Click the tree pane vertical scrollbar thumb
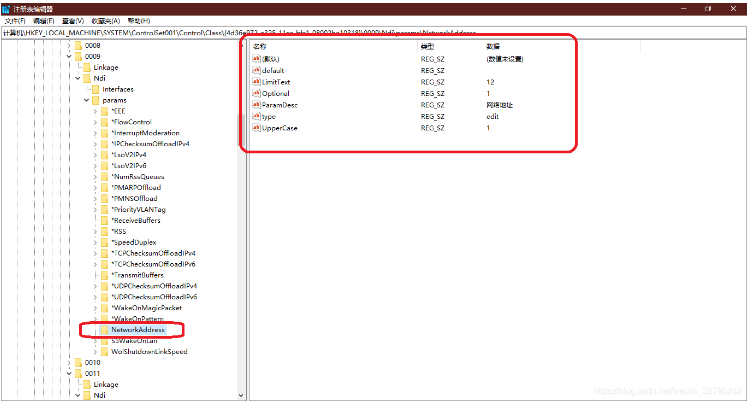Screen dimensions: 750x404 241,129
